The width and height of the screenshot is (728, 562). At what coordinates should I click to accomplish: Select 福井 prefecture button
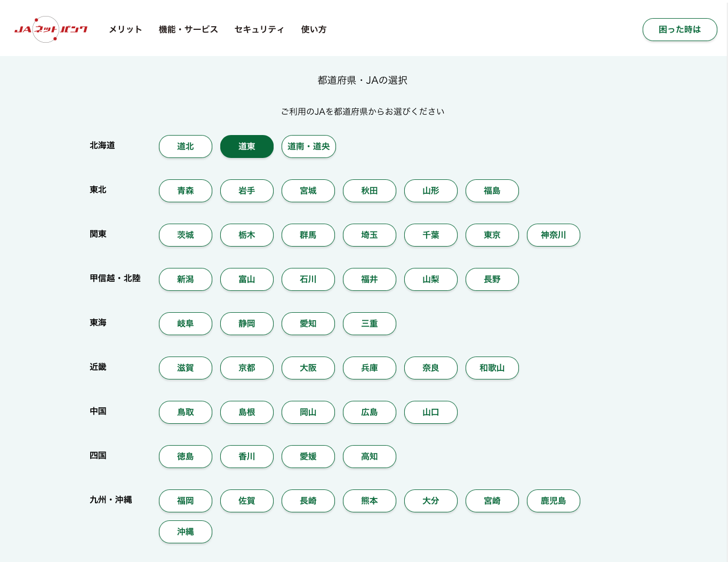coord(370,279)
